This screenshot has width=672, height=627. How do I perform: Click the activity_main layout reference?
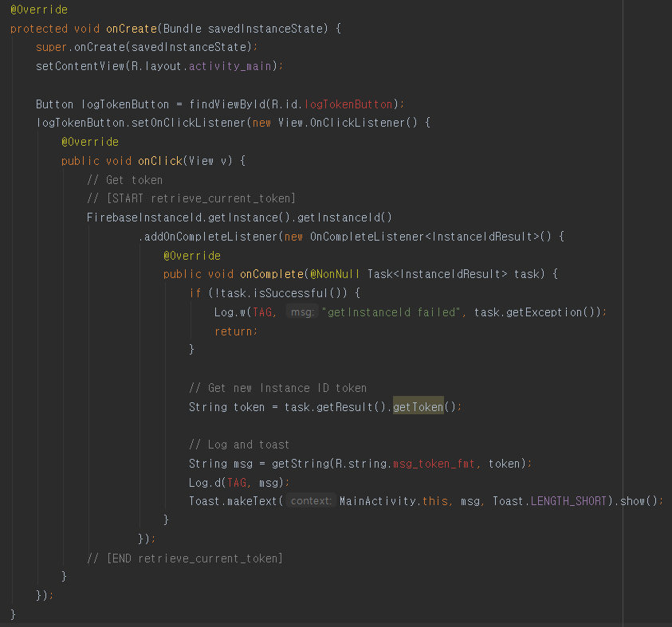click(230, 66)
